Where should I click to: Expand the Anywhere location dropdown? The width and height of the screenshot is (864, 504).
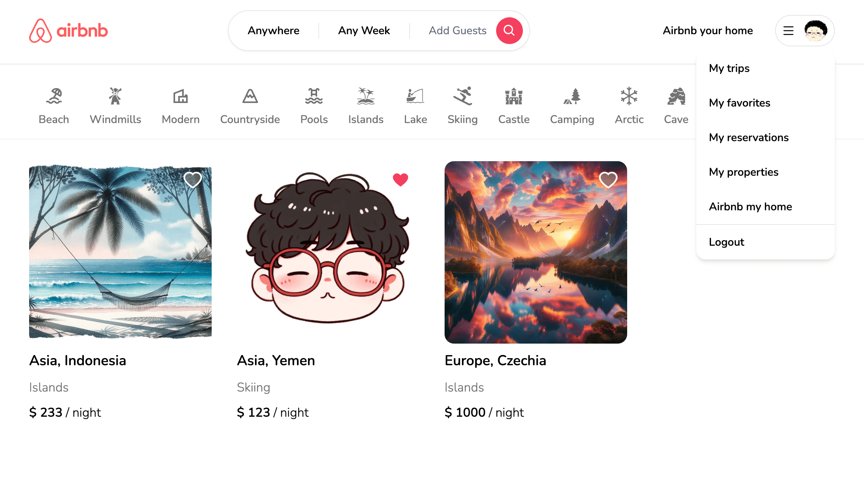click(273, 30)
